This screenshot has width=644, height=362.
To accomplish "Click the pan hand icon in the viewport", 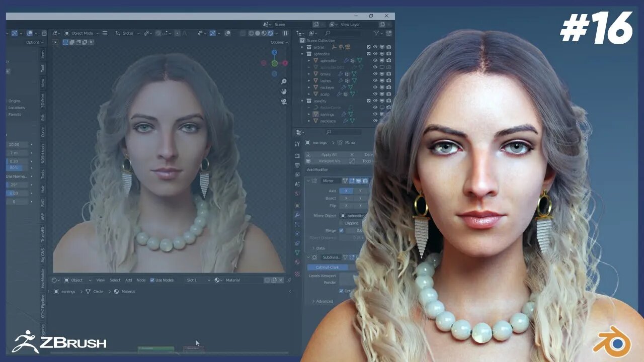I will click(x=284, y=91).
